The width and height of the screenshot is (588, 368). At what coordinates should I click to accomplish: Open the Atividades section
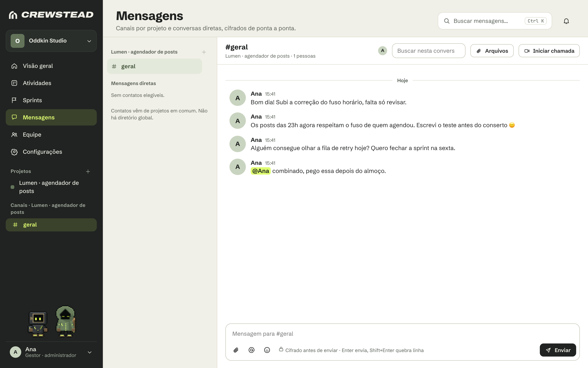[x=51, y=83]
